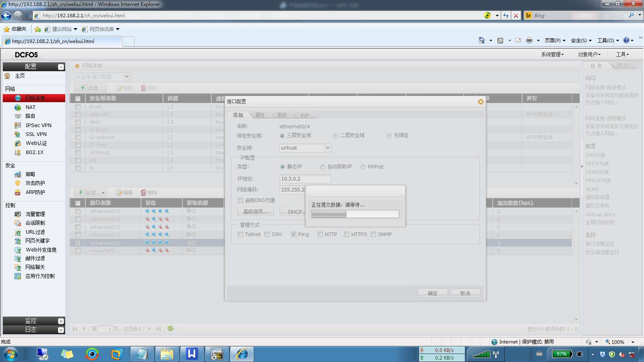Open the 流量管理 icon
Image resolution: width=644 pixels, height=362 pixels.
[x=18, y=214]
